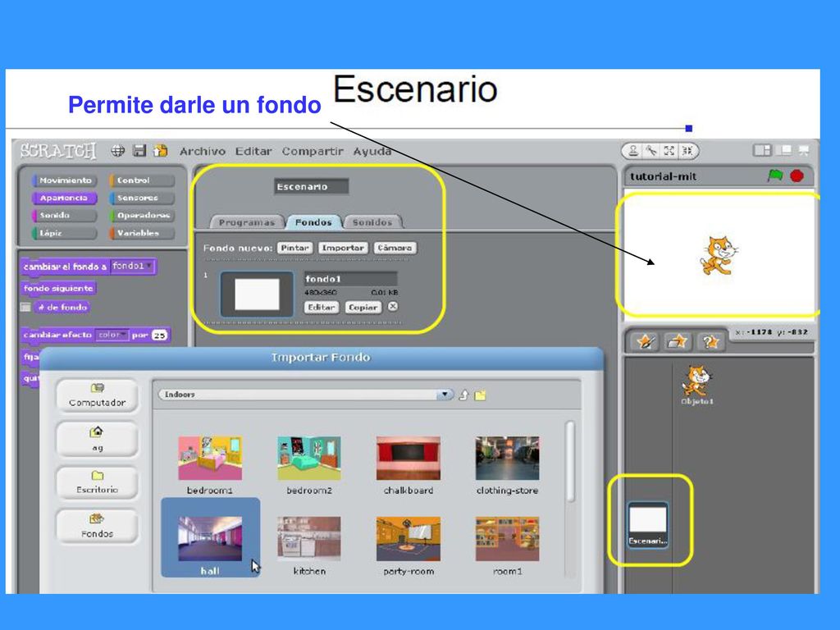
Task: Select the bedroom1 background
Action: 210,465
